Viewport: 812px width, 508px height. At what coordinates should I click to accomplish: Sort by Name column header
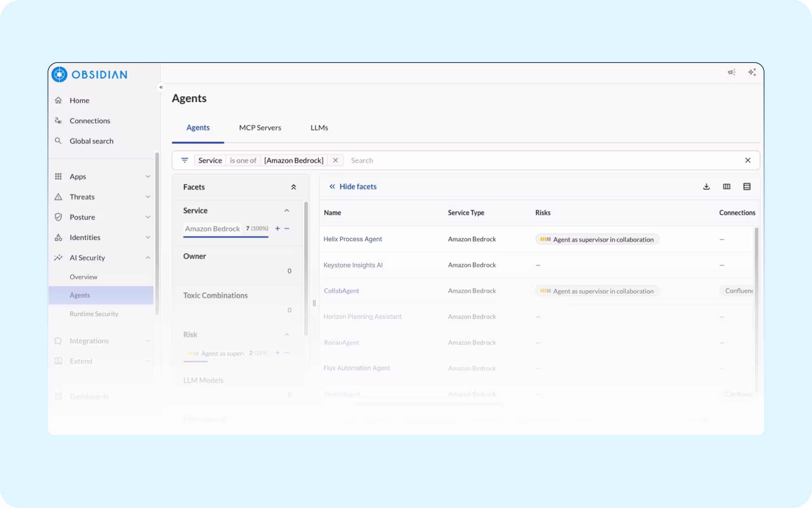[x=332, y=213]
